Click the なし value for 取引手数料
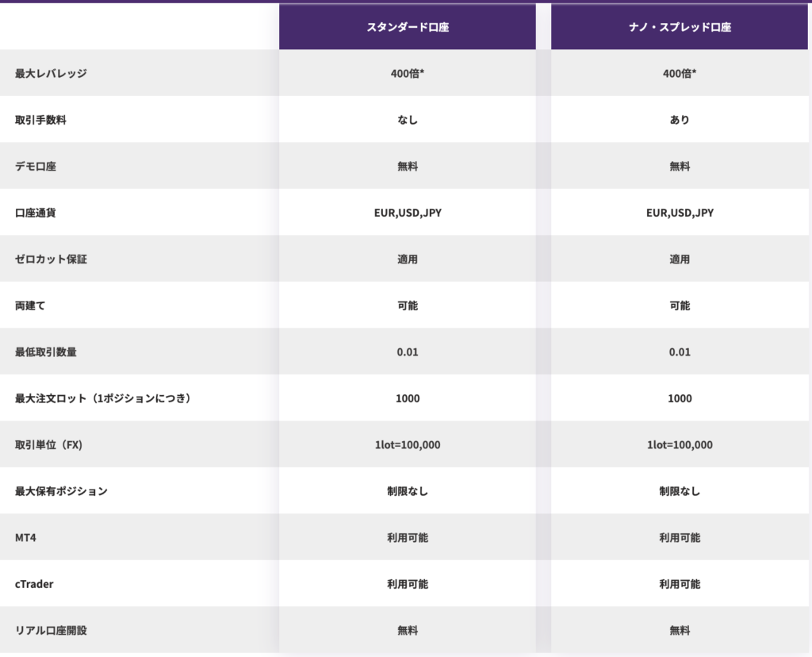 (x=408, y=120)
